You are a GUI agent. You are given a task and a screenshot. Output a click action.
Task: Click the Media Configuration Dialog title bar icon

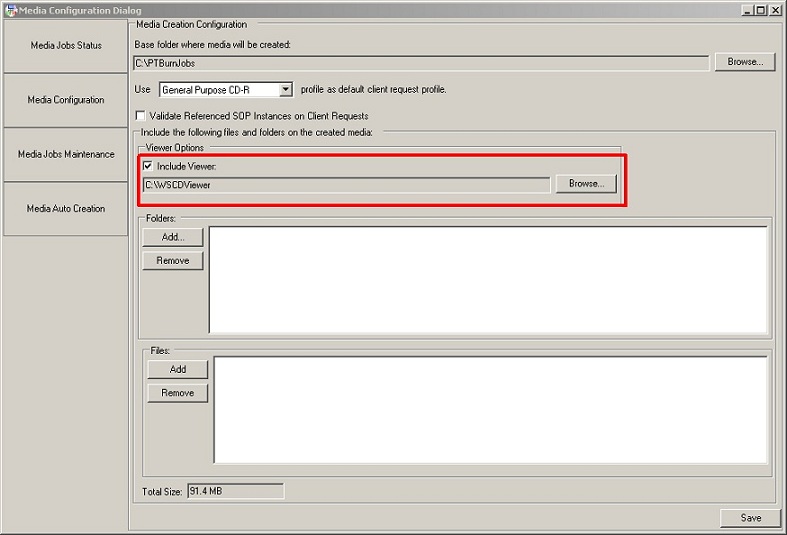10,9
